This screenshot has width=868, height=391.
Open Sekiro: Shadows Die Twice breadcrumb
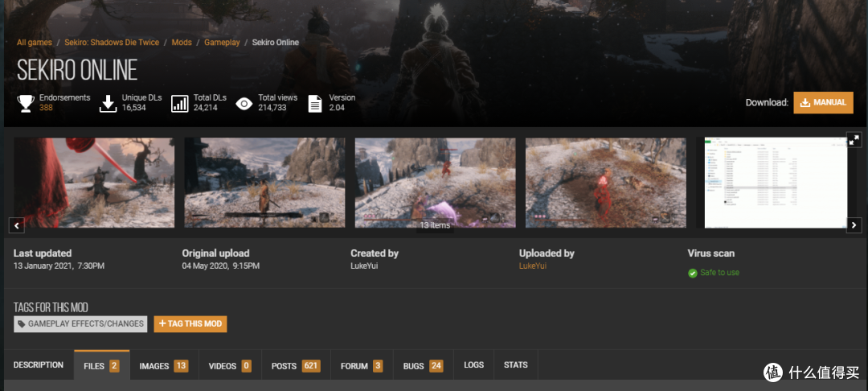[112, 42]
